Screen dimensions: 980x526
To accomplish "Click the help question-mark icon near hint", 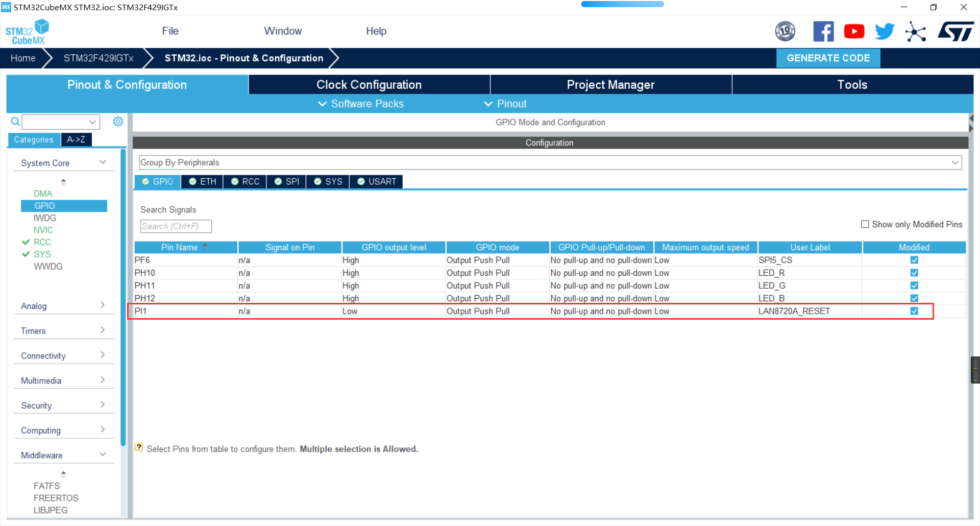I will tap(139, 448).
